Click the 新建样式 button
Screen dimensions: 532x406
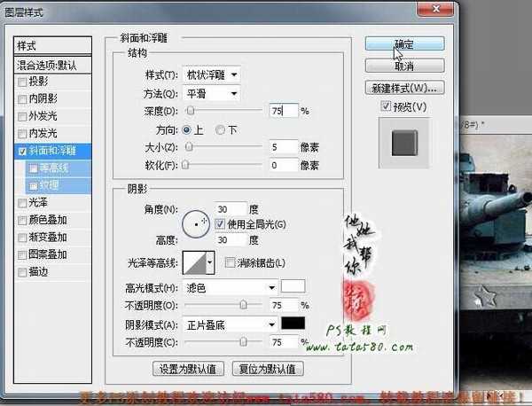point(403,89)
